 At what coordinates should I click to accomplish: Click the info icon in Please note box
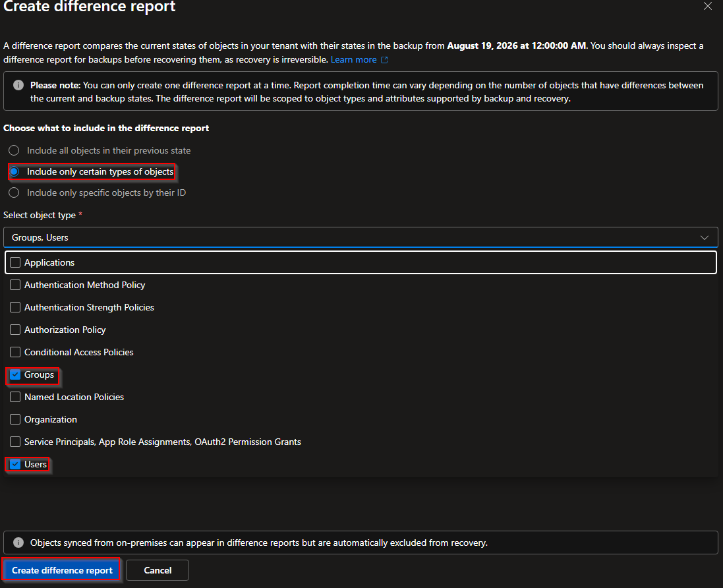pyautogui.click(x=18, y=85)
